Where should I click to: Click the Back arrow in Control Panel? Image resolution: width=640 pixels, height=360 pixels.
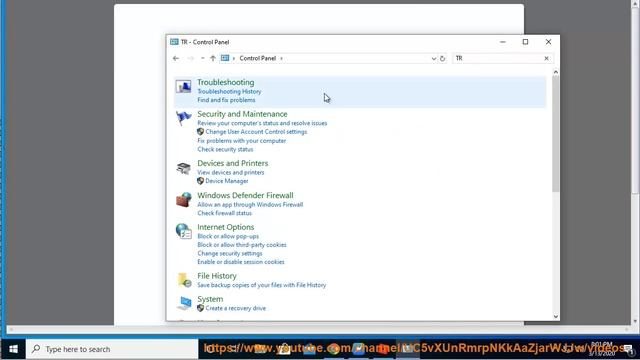point(176,58)
